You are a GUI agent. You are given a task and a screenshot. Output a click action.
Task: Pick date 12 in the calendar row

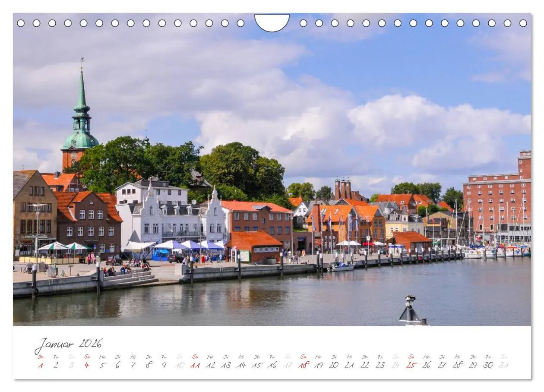[210, 365]
